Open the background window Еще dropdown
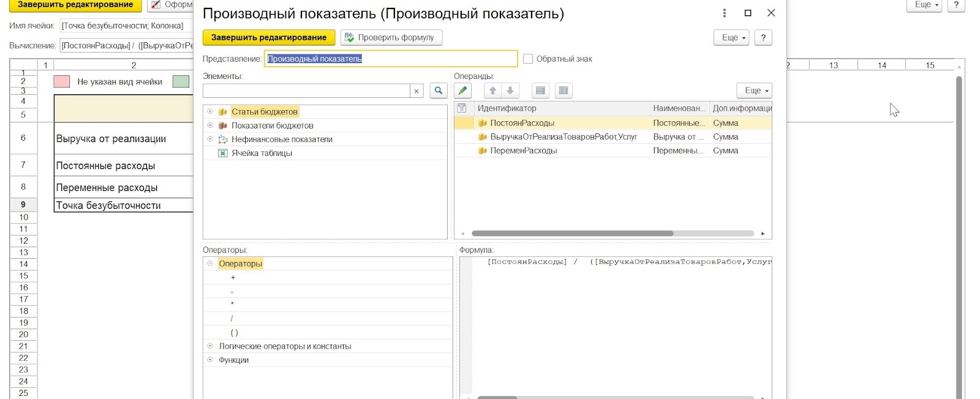 pyautogui.click(x=924, y=5)
